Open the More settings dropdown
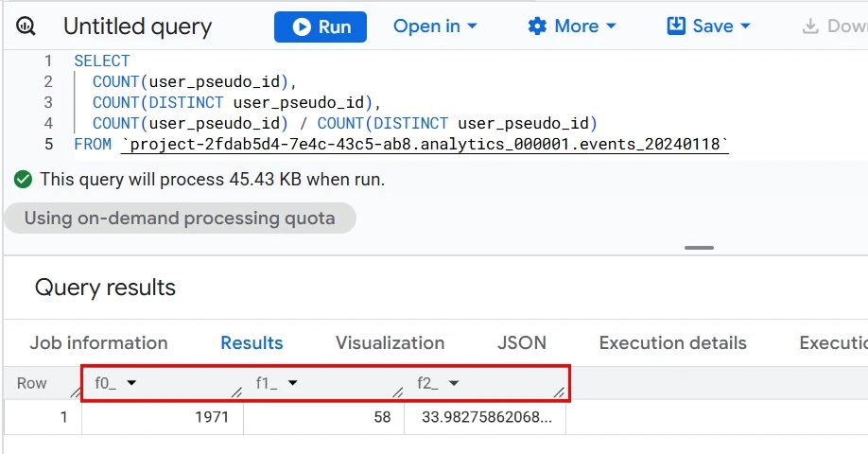 pyautogui.click(x=572, y=26)
